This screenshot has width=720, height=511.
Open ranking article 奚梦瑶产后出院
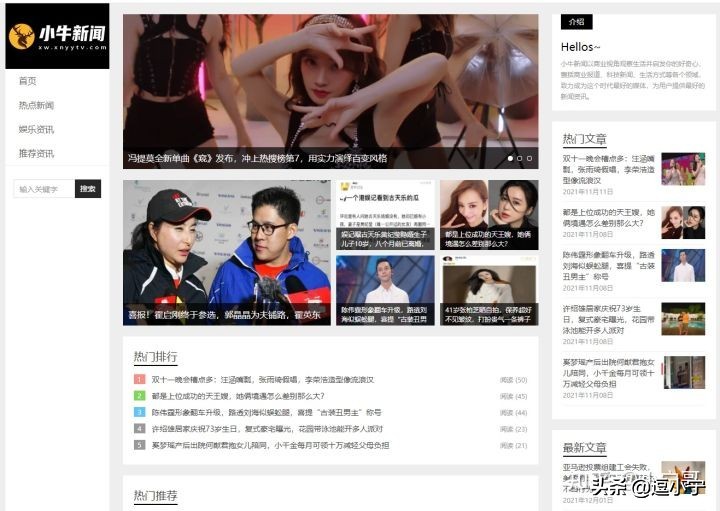coord(270,445)
